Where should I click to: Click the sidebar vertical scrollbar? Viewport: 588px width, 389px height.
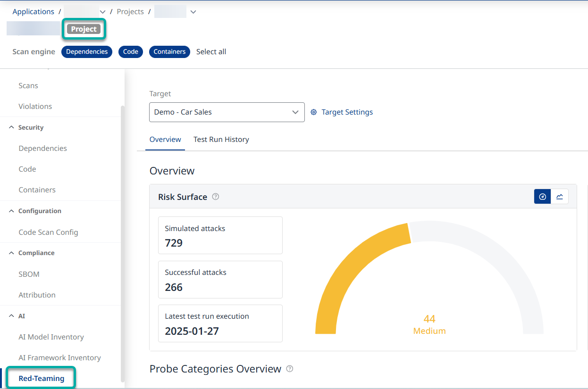[x=123, y=236]
